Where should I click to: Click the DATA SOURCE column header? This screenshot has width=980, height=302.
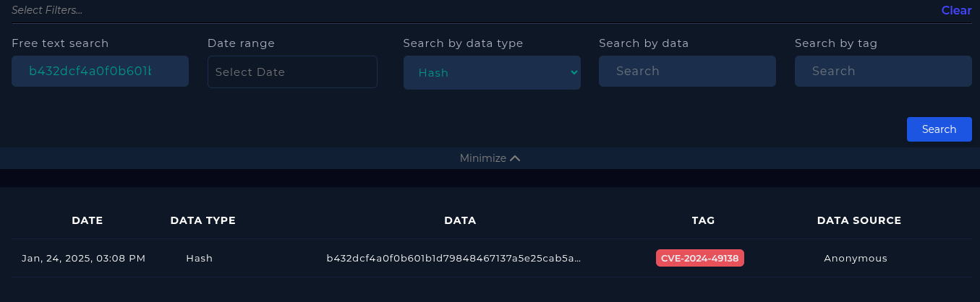(x=859, y=220)
